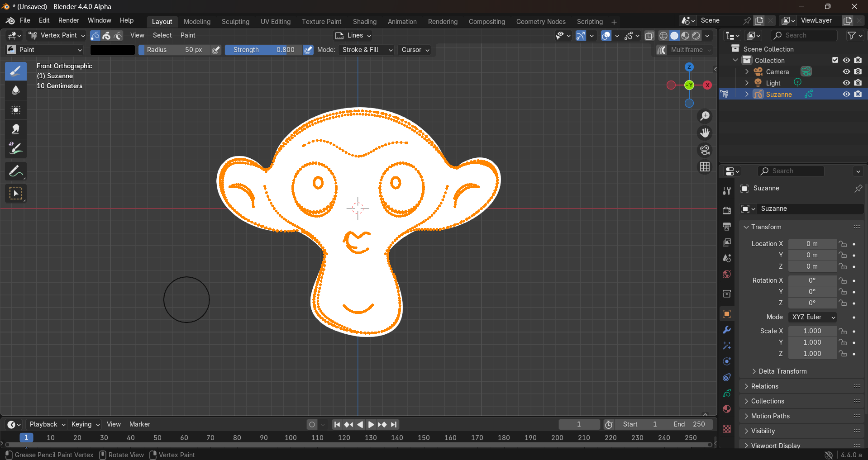The height and width of the screenshot is (460, 868).
Task: Open the Render menu
Action: click(x=69, y=20)
